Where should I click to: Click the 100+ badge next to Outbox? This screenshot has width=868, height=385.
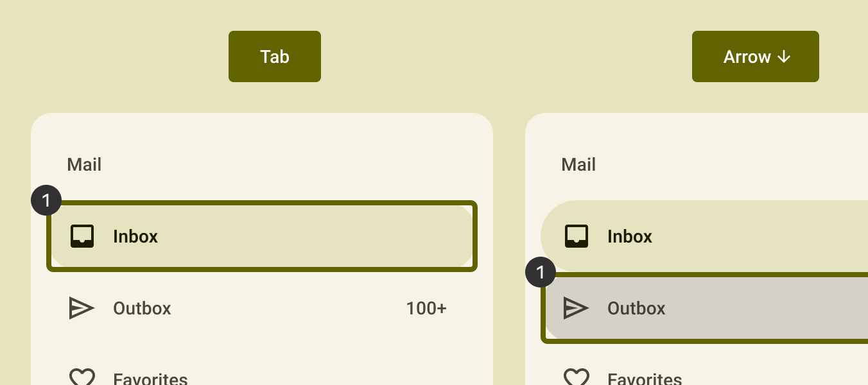pos(426,308)
